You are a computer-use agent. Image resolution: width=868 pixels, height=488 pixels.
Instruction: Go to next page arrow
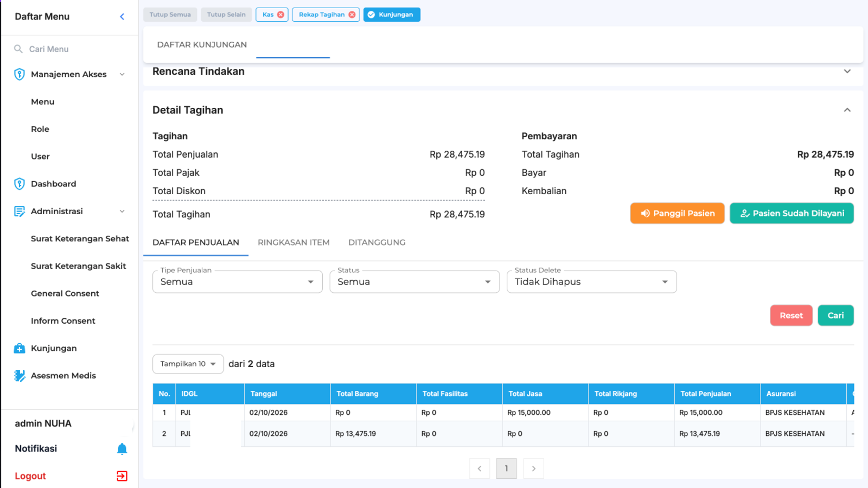click(x=534, y=468)
